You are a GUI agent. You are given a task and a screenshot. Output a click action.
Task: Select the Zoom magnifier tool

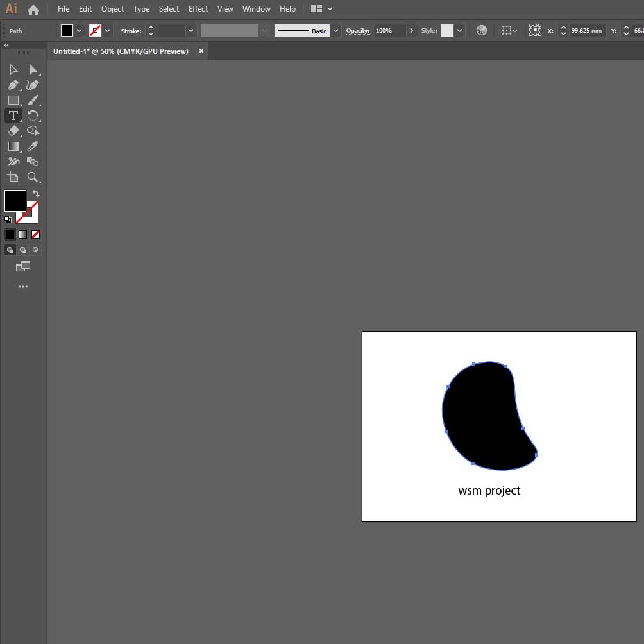33,177
